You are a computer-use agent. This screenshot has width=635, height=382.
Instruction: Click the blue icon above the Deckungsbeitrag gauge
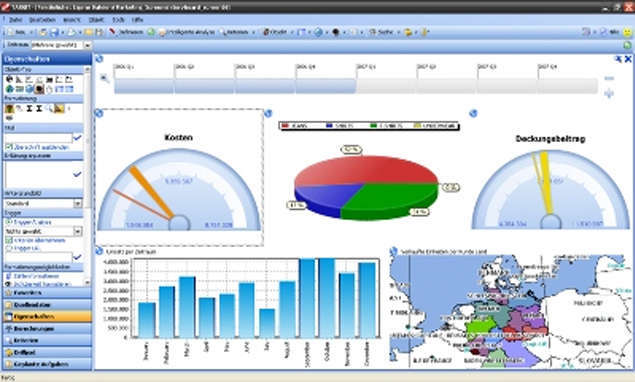(473, 113)
